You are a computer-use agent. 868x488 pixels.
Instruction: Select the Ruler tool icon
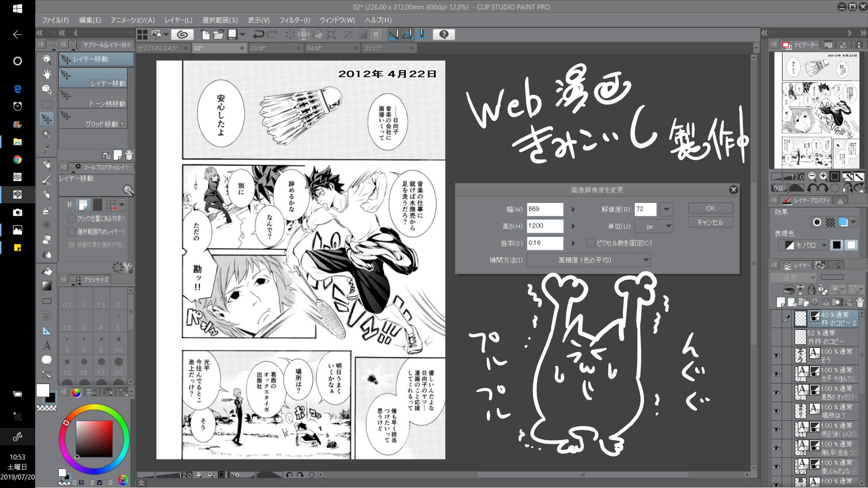[x=47, y=330]
